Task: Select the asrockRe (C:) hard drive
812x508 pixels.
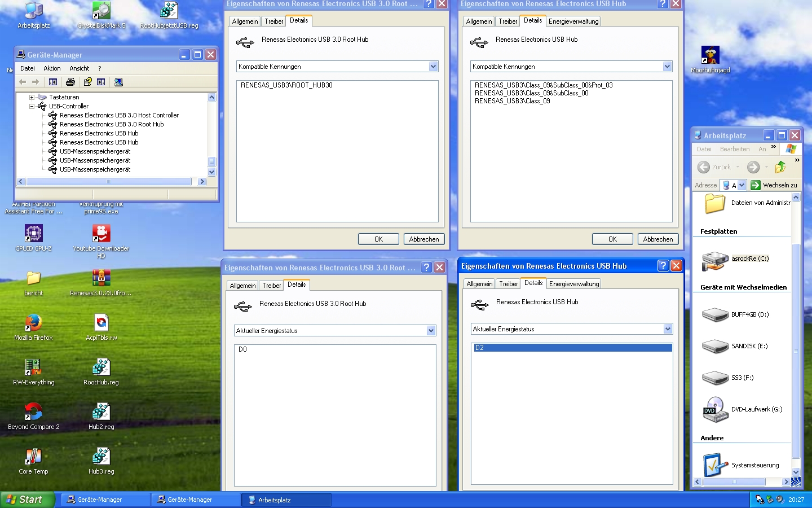Action: point(735,260)
